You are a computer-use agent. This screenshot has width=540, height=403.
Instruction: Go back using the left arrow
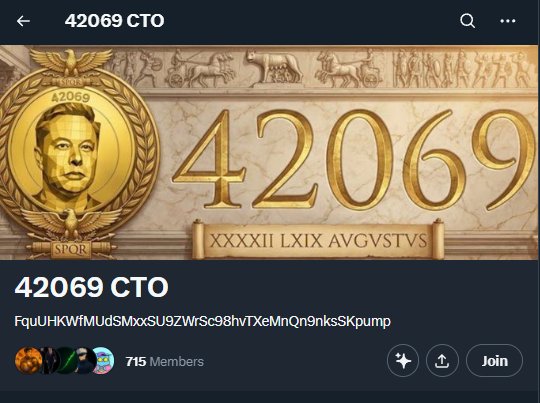point(23,21)
